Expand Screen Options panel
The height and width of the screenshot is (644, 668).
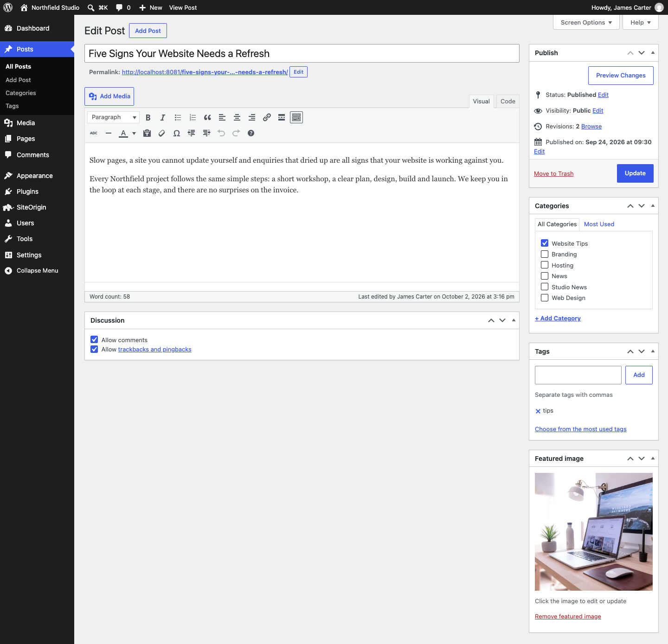(586, 22)
